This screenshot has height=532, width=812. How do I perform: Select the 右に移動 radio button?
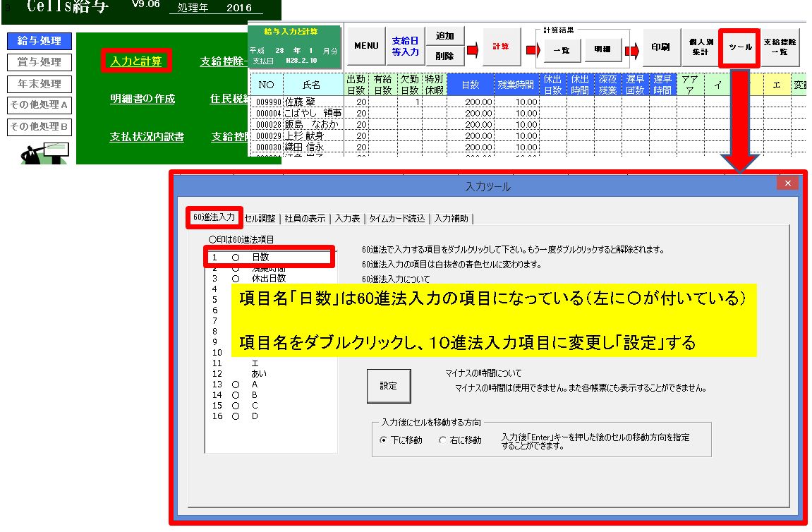point(443,440)
